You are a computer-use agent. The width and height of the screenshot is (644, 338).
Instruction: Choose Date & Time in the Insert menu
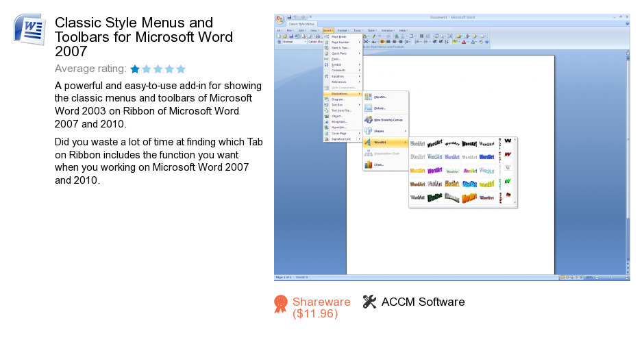tap(343, 48)
